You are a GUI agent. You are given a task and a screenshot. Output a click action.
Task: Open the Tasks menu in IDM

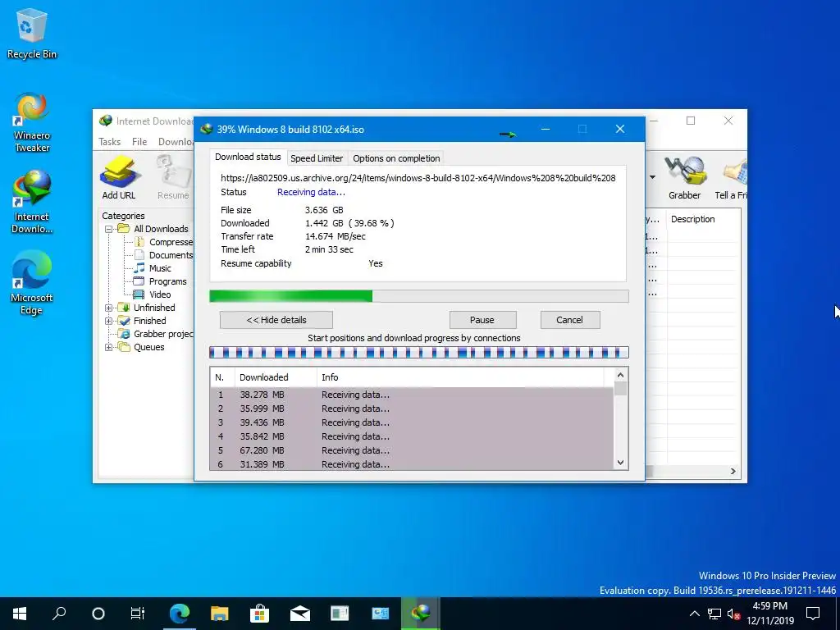pyautogui.click(x=109, y=141)
